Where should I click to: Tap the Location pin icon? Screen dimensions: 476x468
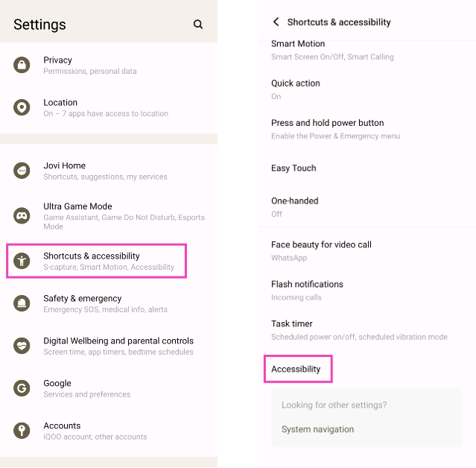click(22, 107)
